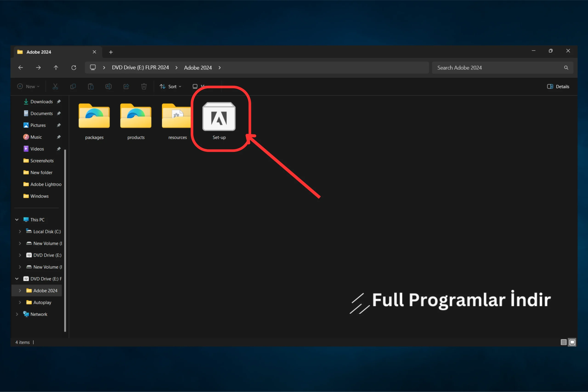The image size is (588, 392).
Task: Open the Sort options dropdown
Action: coord(170,87)
